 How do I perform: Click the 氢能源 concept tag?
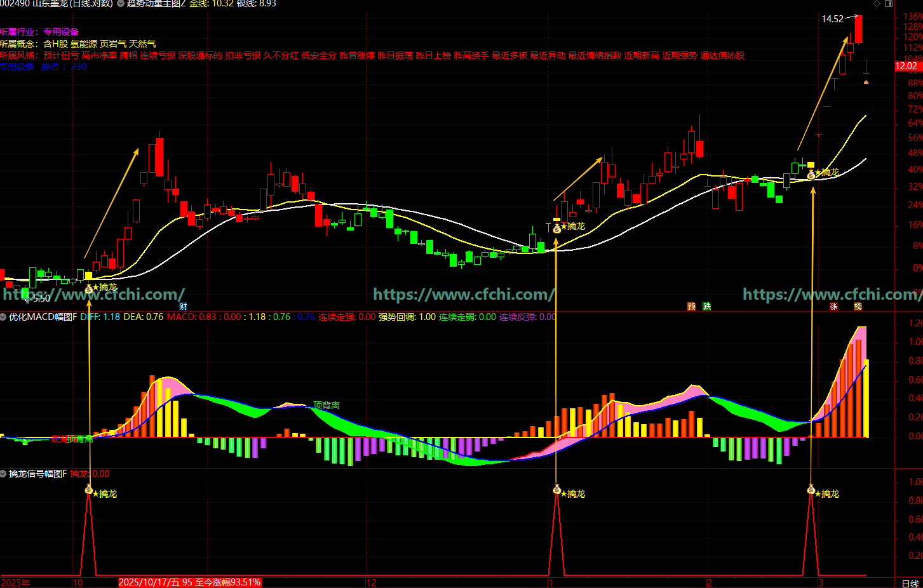coord(84,44)
